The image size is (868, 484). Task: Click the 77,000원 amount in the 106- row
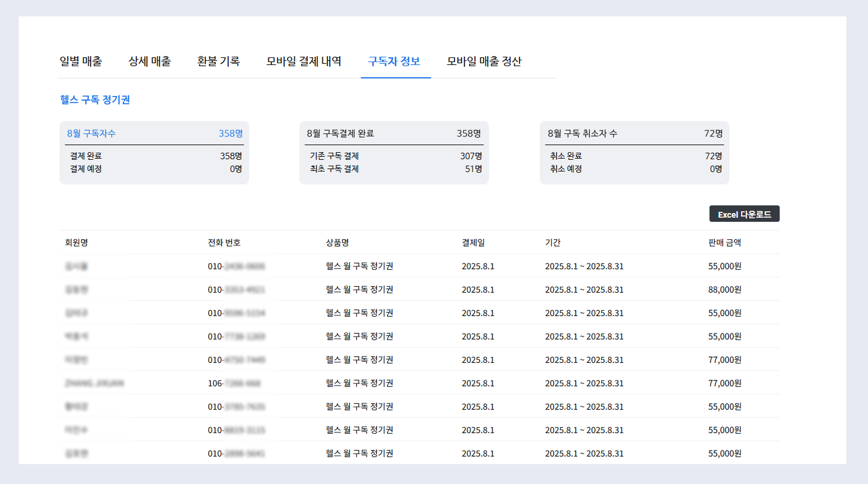click(x=725, y=383)
